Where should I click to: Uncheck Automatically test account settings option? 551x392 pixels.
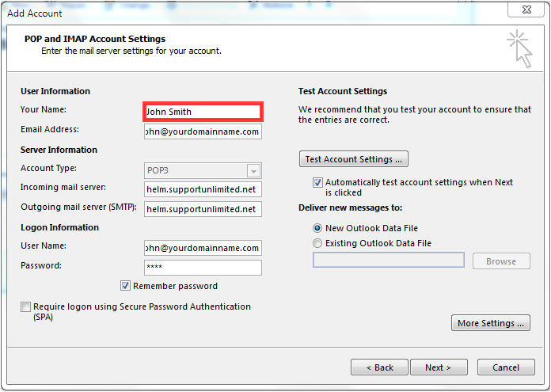point(317,182)
